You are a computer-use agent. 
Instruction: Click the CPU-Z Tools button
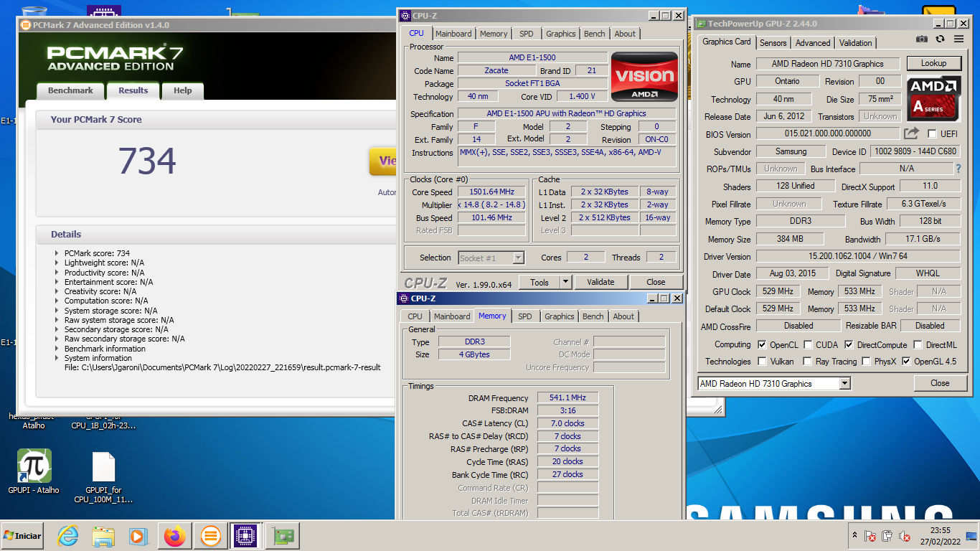pyautogui.click(x=540, y=283)
